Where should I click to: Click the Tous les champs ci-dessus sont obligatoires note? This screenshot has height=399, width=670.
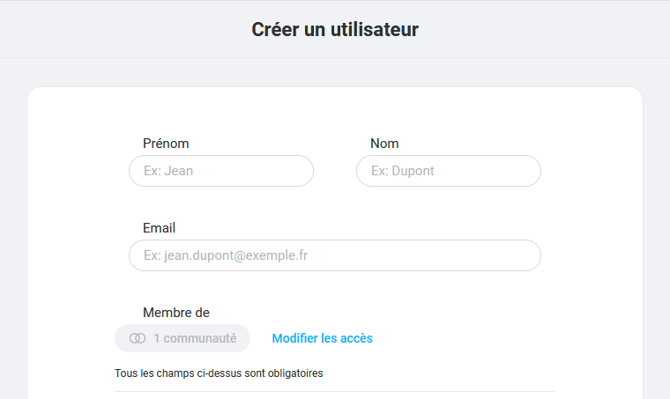219,373
